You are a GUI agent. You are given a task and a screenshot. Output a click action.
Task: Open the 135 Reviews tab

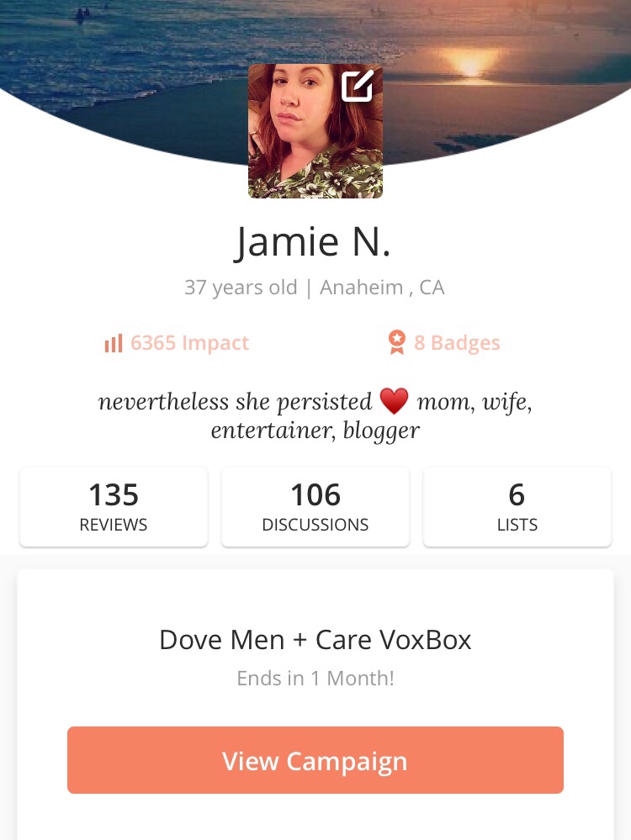114,507
